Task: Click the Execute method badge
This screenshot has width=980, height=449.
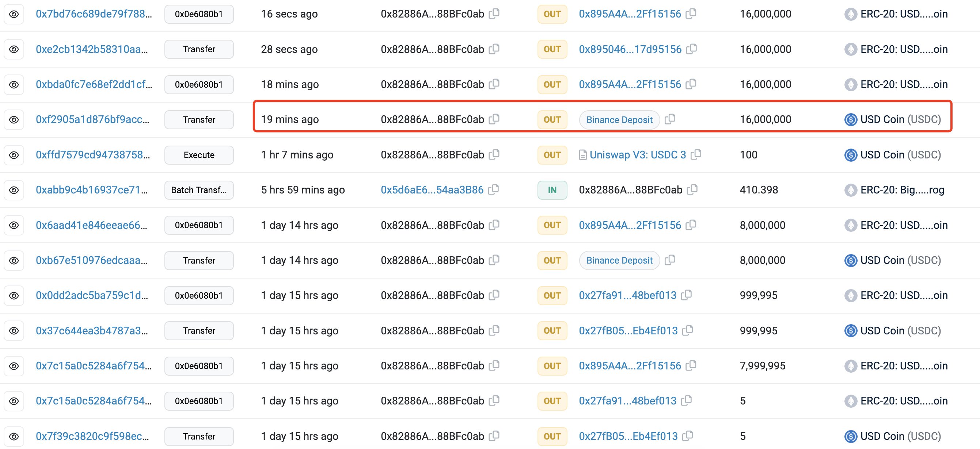Action: point(199,155)
